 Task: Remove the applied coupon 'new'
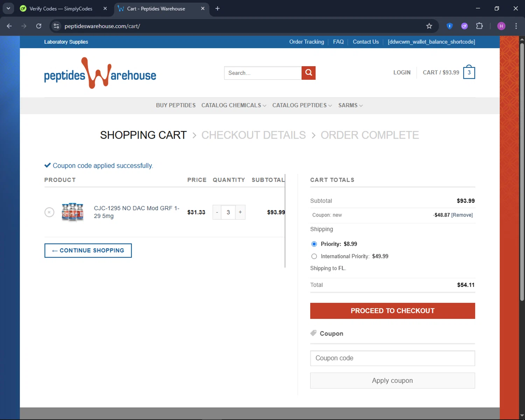(x=462, y=215)
